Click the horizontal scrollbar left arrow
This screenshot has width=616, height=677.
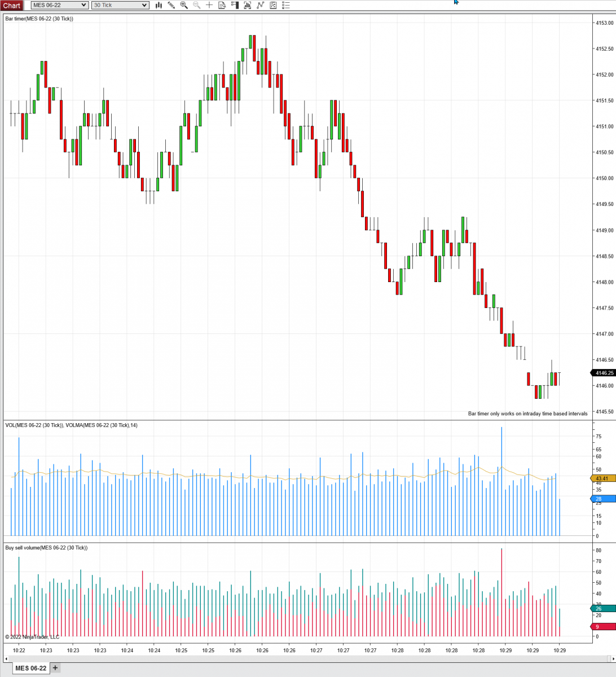coord(7,658)
